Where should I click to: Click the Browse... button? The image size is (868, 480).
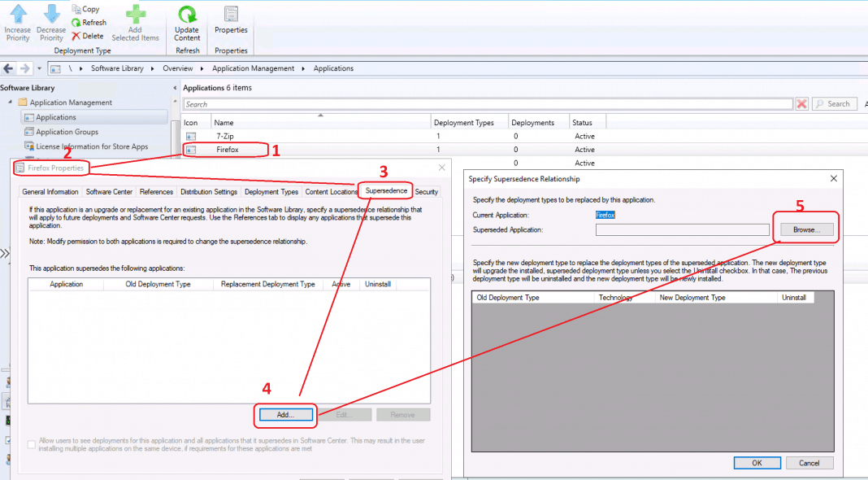[x=807, y=230]
